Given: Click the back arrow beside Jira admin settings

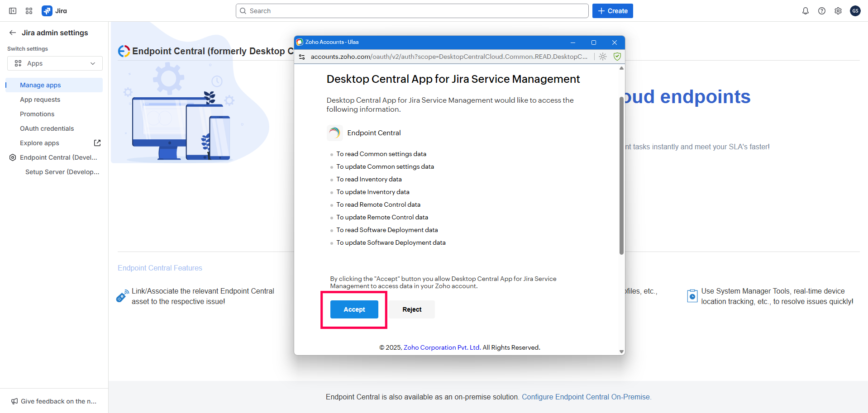Looking at the screenshot, I should (x=12, y=33).
